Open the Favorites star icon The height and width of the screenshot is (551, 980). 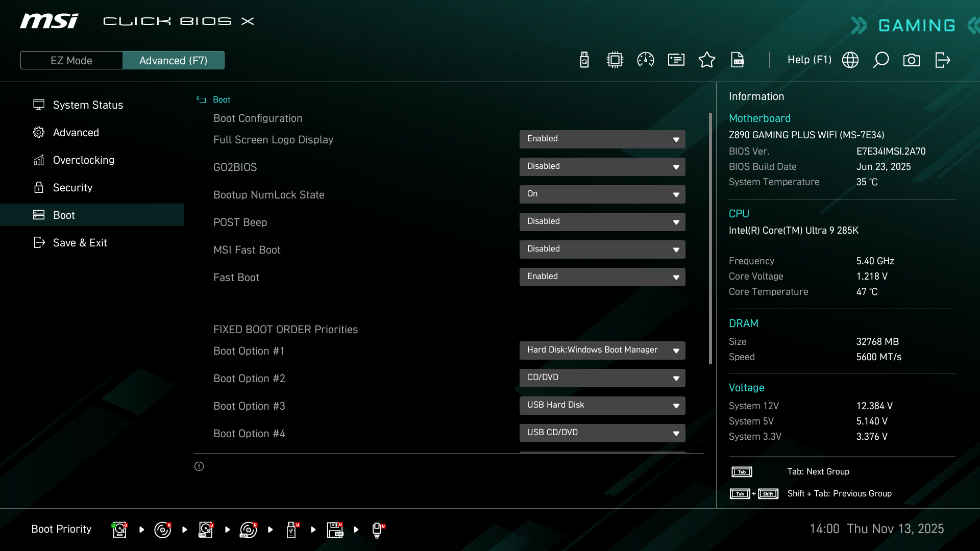(707, 60)
